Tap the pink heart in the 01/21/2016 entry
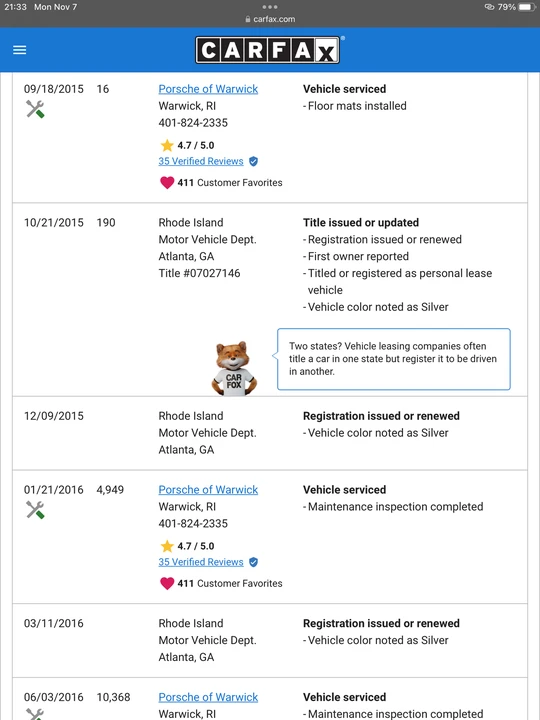The image size is (540, 720). pos(167,584)
